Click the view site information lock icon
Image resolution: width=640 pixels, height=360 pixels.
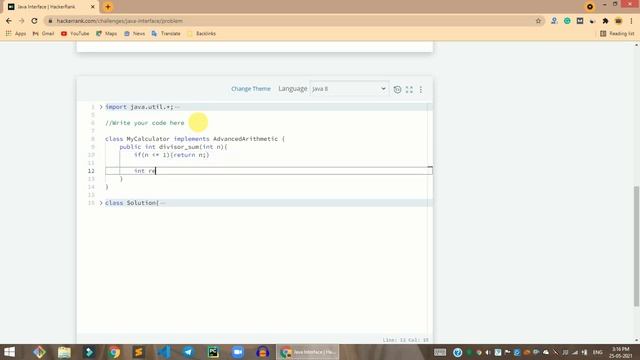coord(50,21)
